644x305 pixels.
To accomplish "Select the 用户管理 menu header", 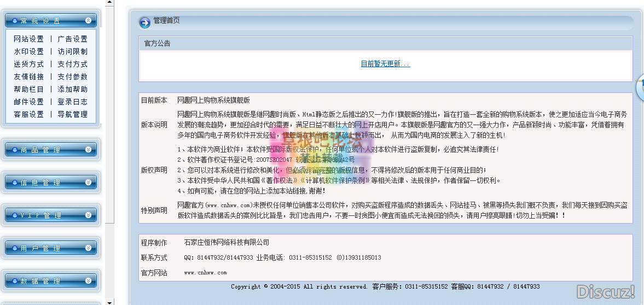I will click(51, 248).
